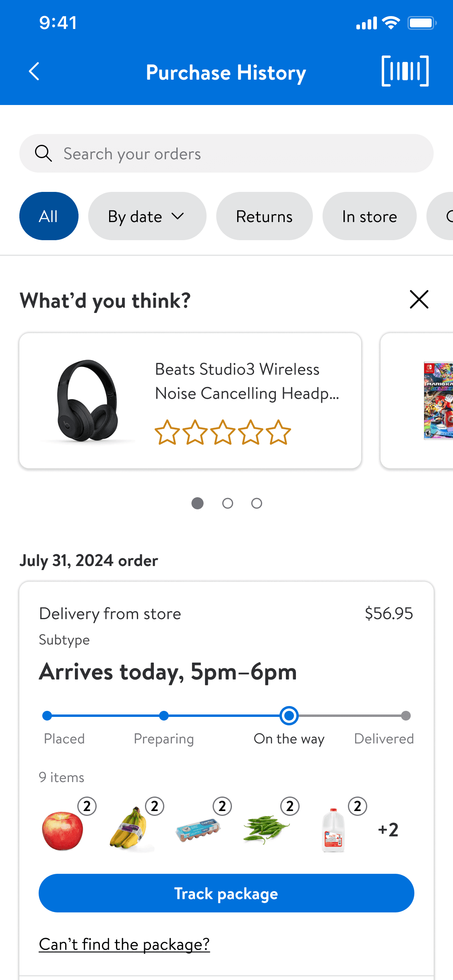Give Beats headphones one star
The image size is (453, 980).
(167, 432)
